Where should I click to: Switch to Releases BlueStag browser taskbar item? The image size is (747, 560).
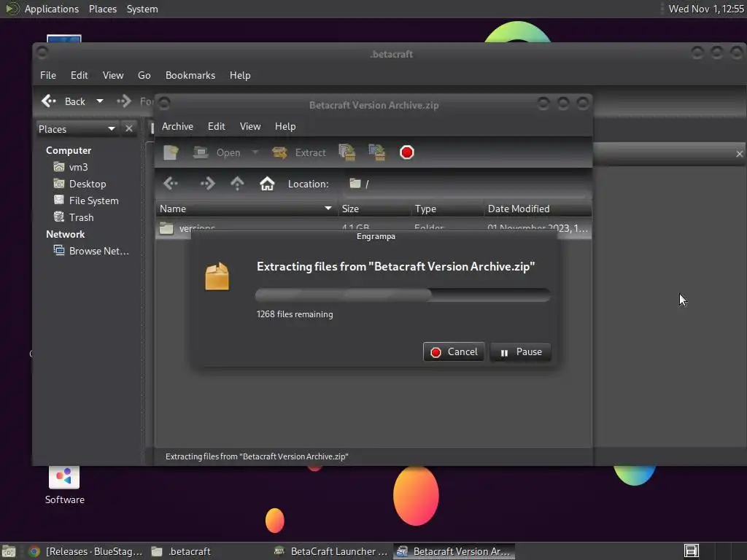tap(85, 551)
